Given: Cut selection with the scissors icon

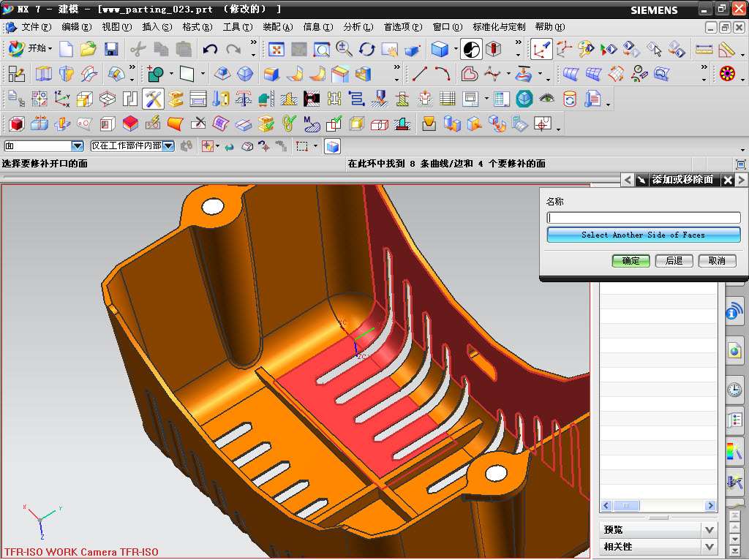Looking at the screenshot, I should (x=138, y=49).
